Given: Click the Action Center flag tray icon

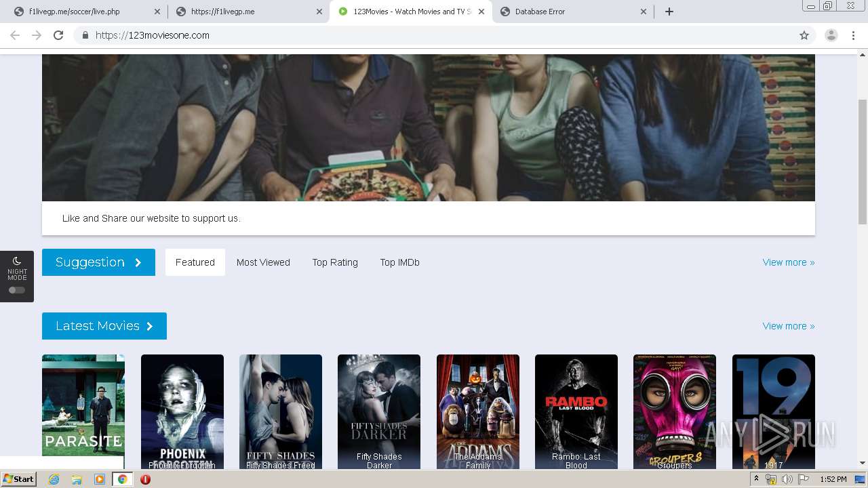Looking at the screenshot, I should [804, 479].
